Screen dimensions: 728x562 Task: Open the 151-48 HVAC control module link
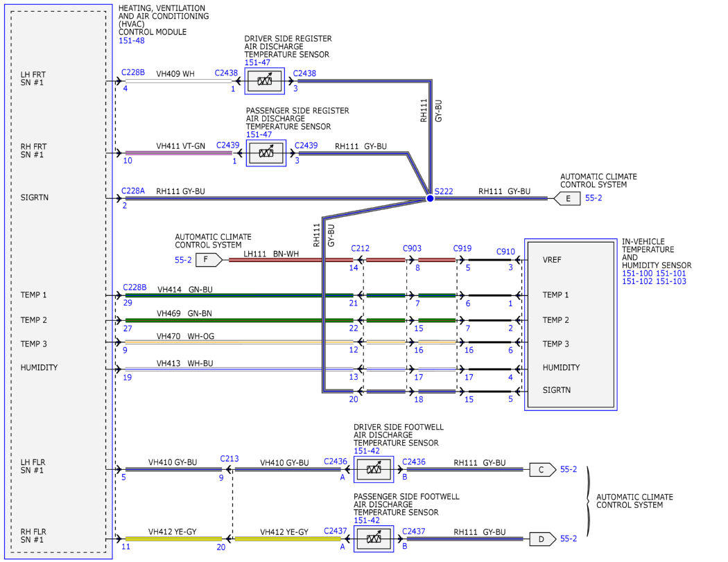tap(132, 40)
